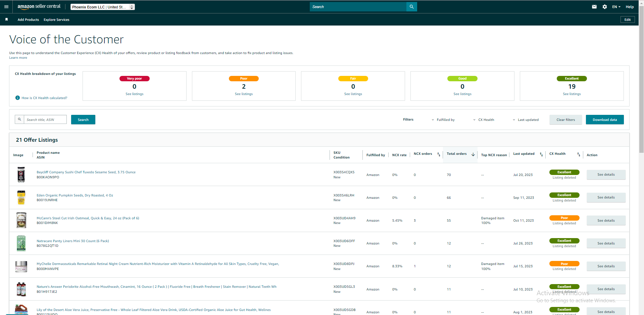Click the magnifier search button in header

[411, 7]
